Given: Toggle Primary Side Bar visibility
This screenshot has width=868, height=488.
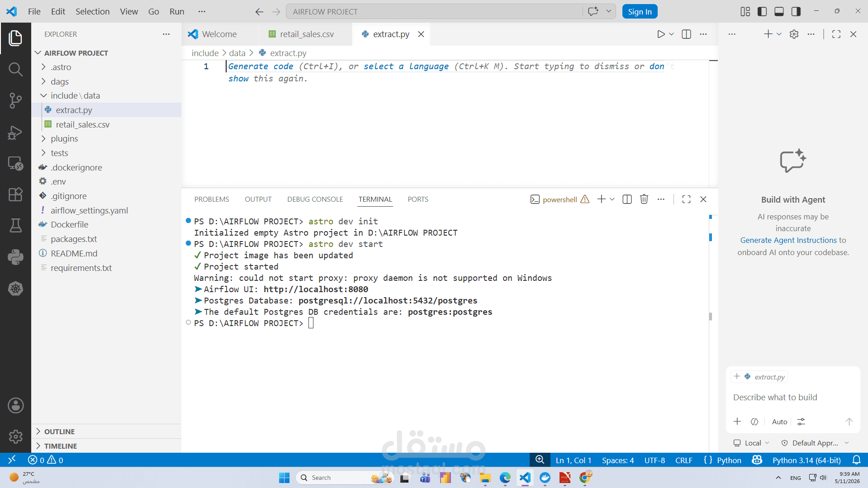Looking at the screenshot, I should click(762, 11).
